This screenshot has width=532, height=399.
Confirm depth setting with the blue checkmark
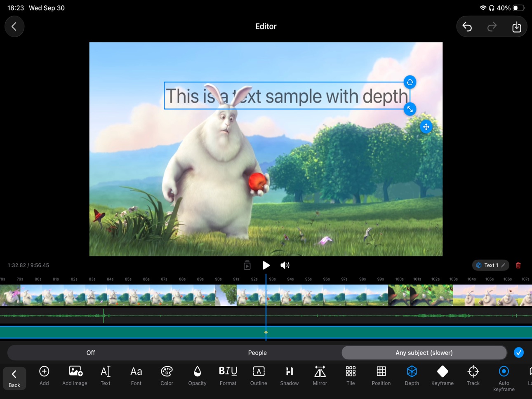tap(519, 353)
